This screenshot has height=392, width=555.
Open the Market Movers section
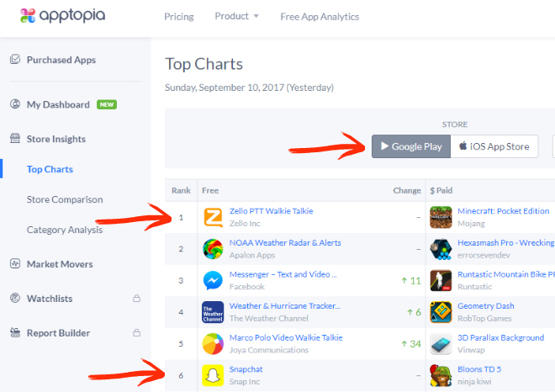coord(60,264)
